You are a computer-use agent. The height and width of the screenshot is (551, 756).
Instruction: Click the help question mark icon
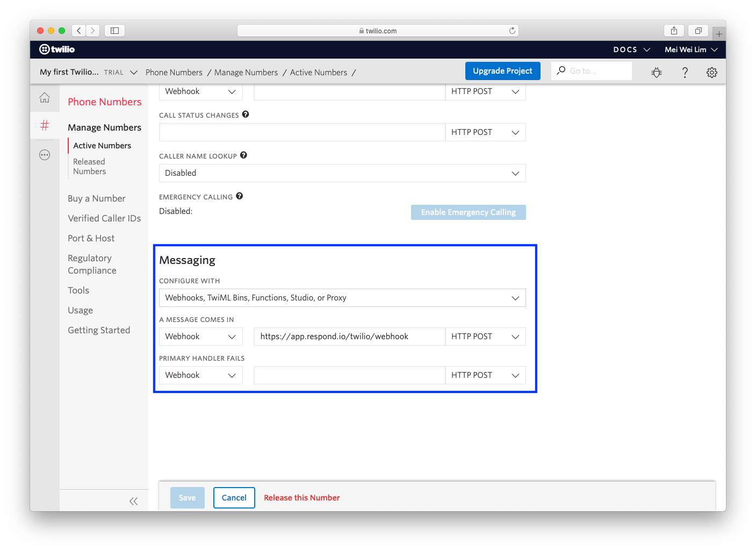685,71
